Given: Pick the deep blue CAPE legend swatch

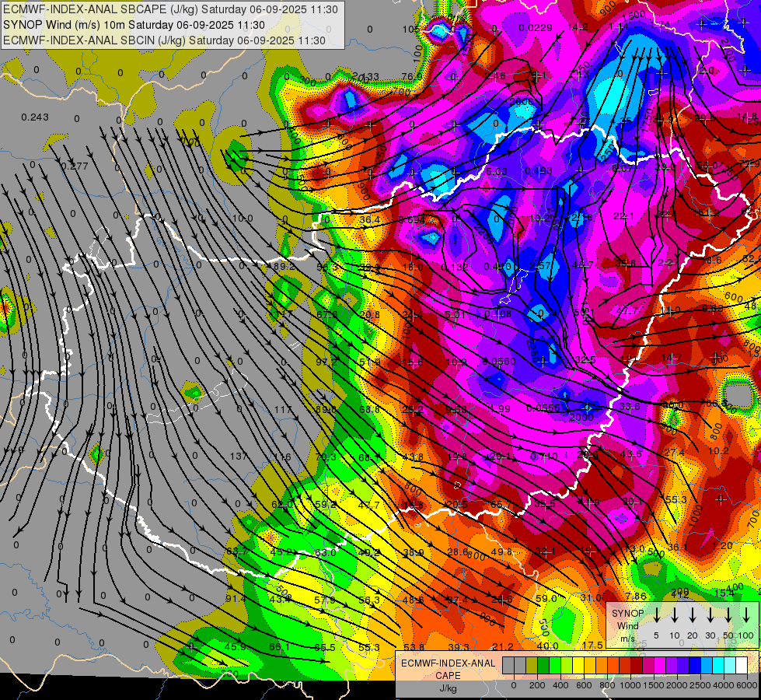Looking at the screenshot, I should point(695,665).
